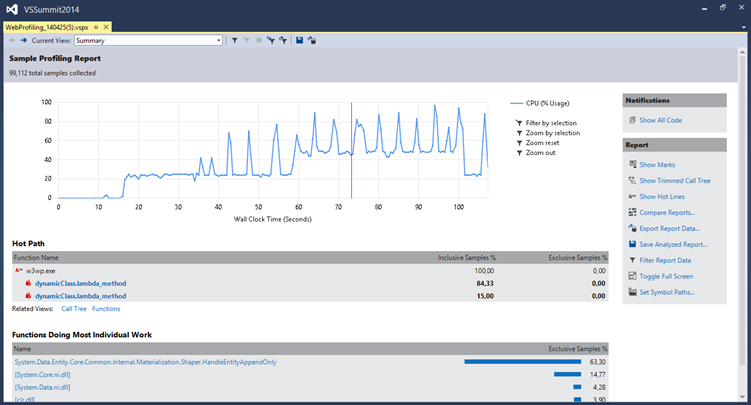Click the HandleEntityAppendOnly function row

pos(145,362)
